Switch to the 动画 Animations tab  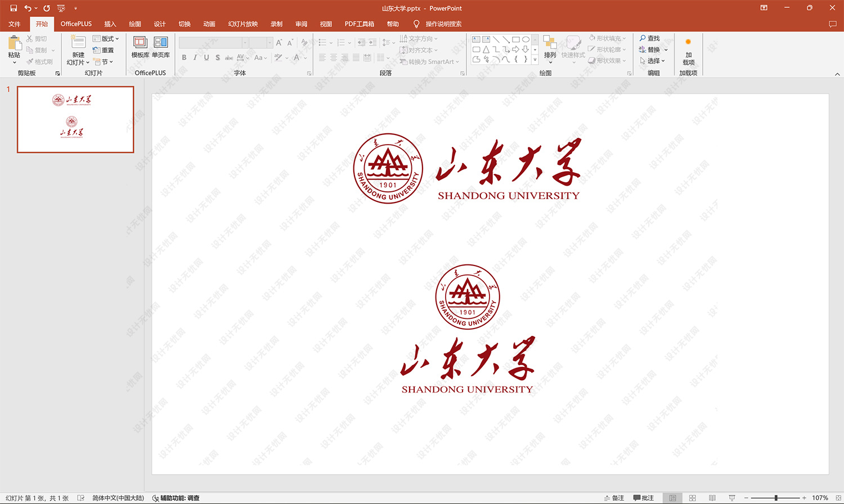(x=209, y=24)
